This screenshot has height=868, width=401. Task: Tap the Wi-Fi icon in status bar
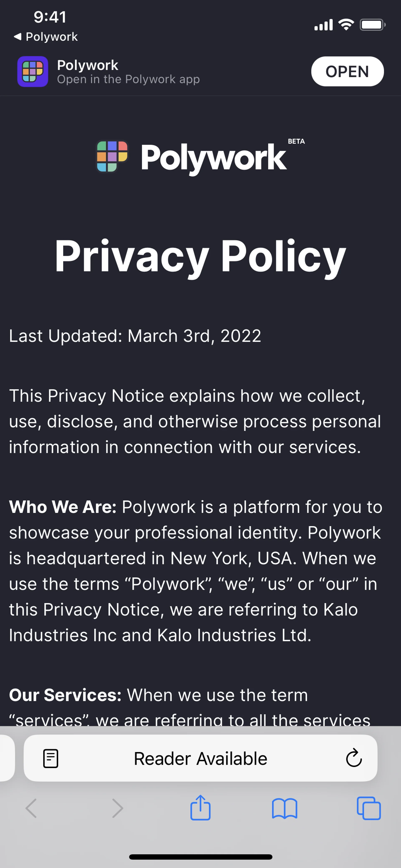tap(346, 25)
